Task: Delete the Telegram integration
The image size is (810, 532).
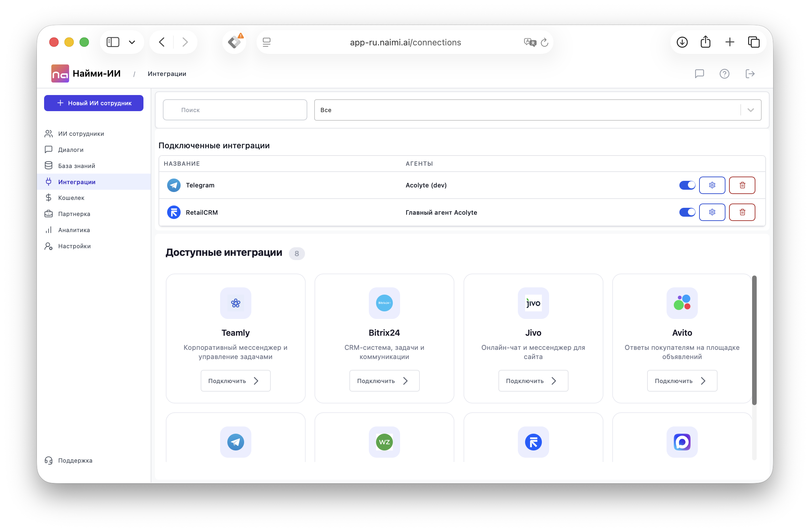Action: [x=742, y=185]
